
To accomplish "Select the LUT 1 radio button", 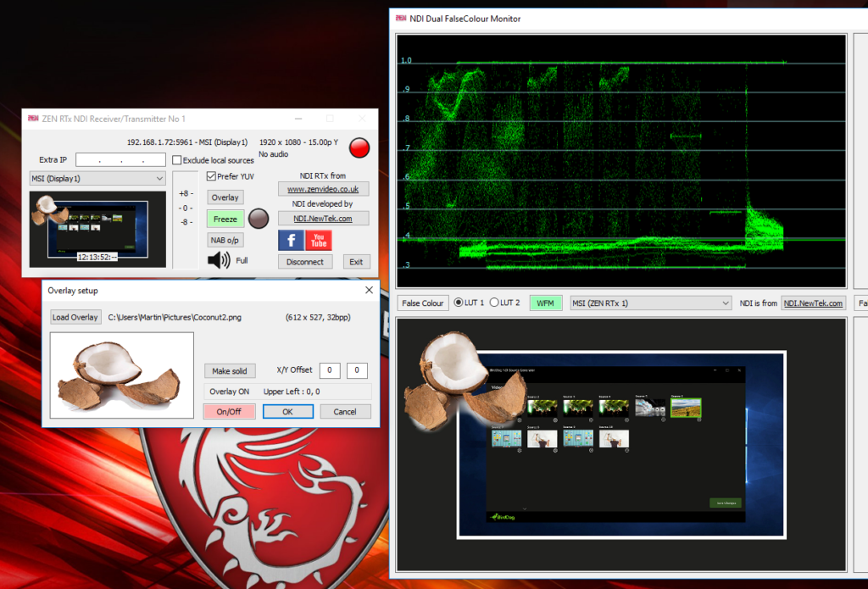I will (x=459, y=303).
